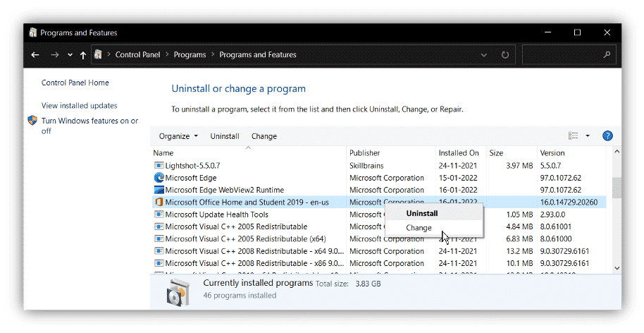The image size is (644, 333).
Task: Select Microsoft Edge program name
Action: point(191,178)
